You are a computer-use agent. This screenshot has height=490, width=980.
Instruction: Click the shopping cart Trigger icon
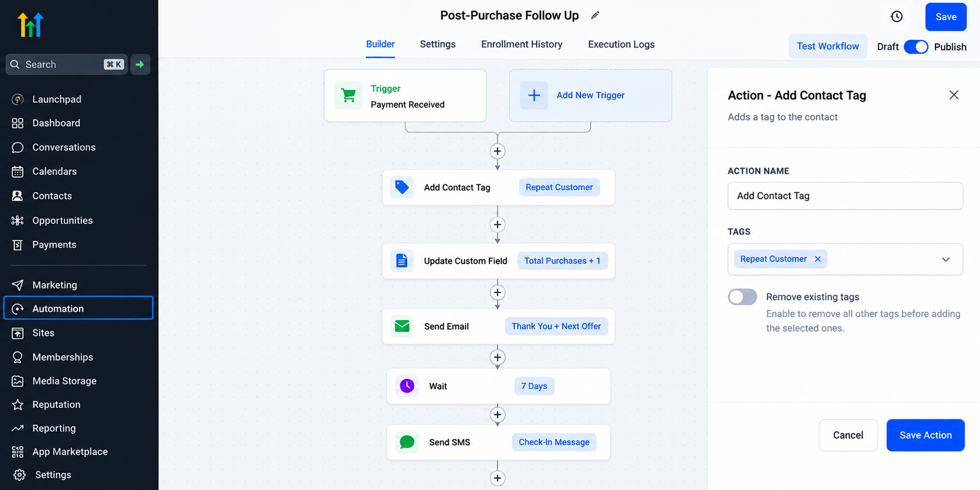[x=349, y=96]
